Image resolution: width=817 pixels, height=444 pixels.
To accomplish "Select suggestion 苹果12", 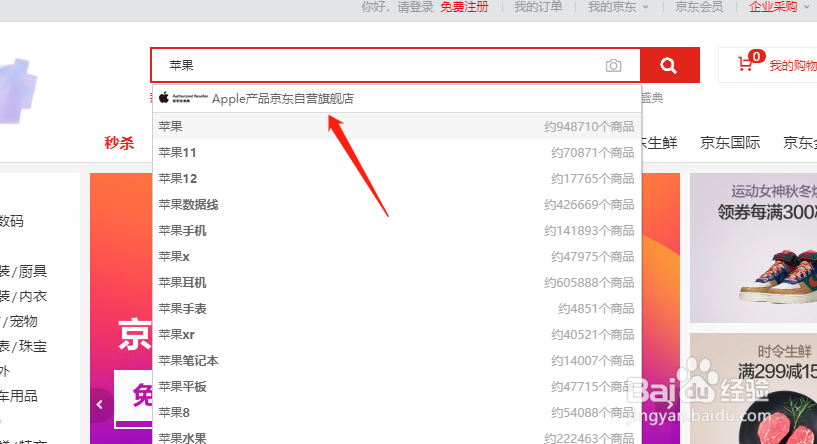I will (x=397, y=178).
